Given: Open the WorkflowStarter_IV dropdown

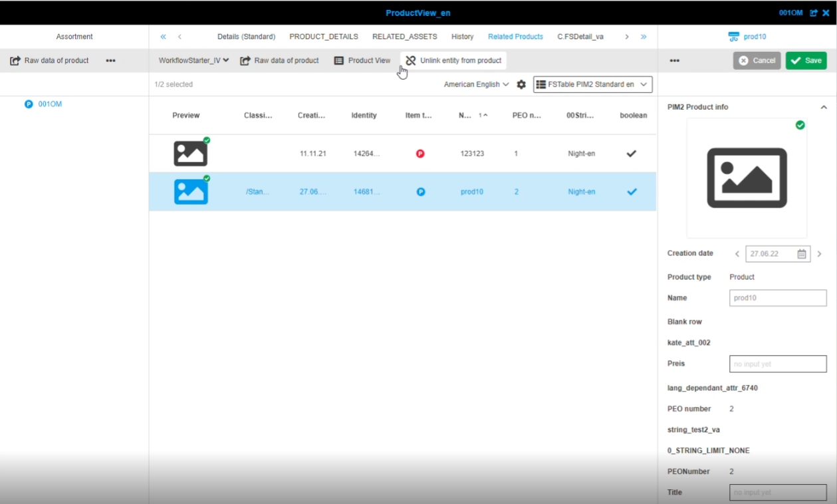Looking at the screenshot, I should [x=193, y=61].
